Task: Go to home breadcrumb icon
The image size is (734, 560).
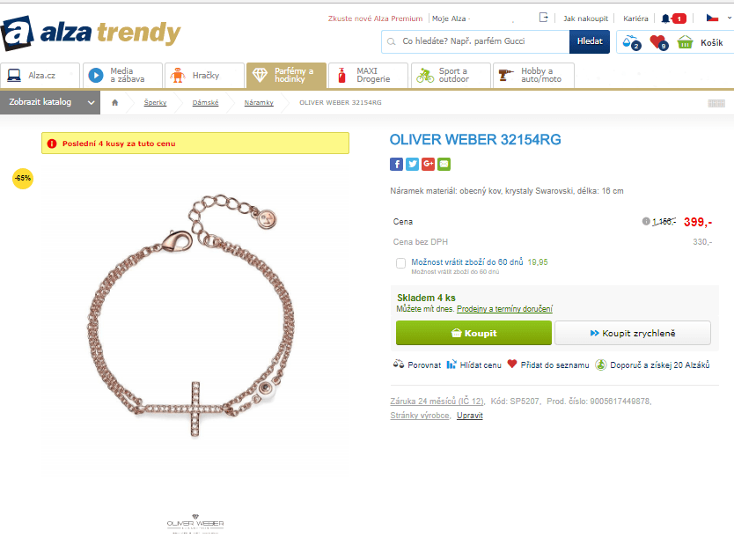Action: coord(114,102)
